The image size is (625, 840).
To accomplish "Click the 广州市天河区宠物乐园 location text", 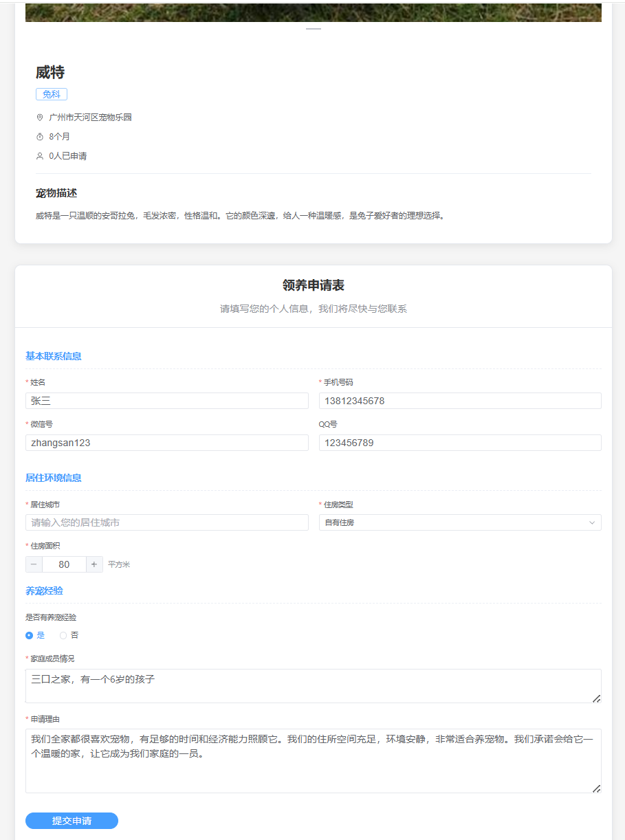I will [90, 118].
